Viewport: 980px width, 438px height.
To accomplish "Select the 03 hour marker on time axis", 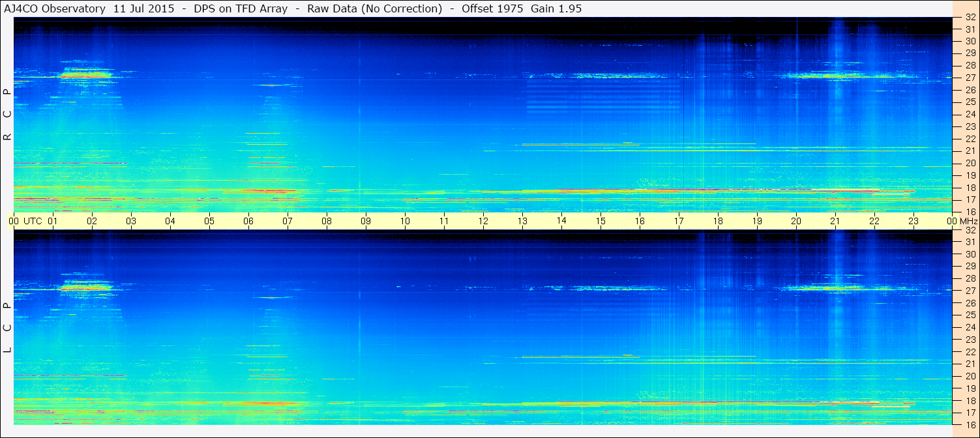I will [x=131, y=221].
